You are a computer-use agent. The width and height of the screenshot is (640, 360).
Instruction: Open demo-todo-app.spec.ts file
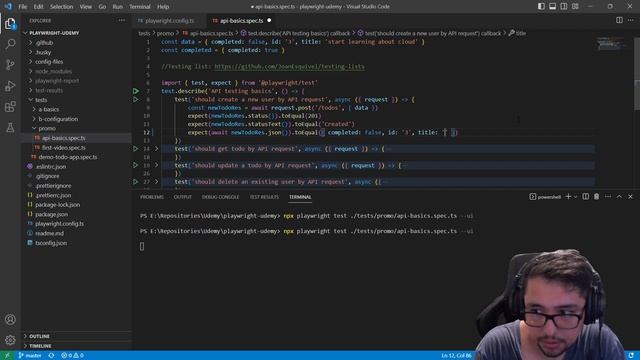tap(68, 157)
